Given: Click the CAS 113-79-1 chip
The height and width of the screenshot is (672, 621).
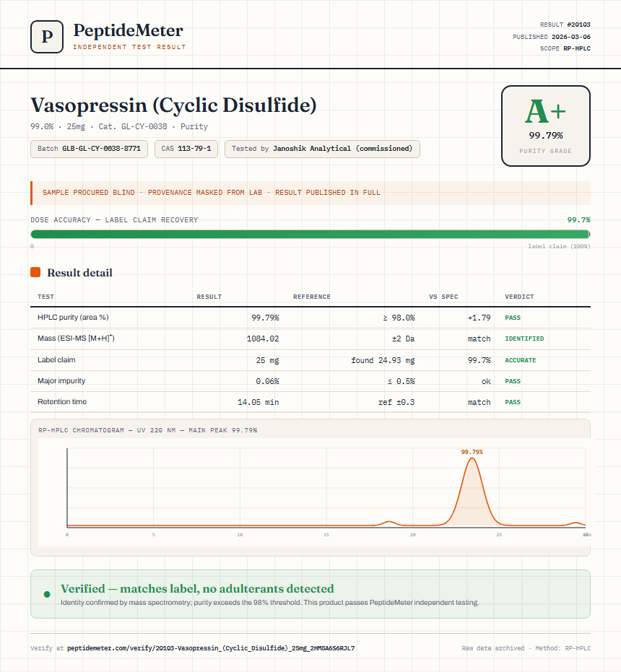Looking at the screenshot, I should (186, 149).
